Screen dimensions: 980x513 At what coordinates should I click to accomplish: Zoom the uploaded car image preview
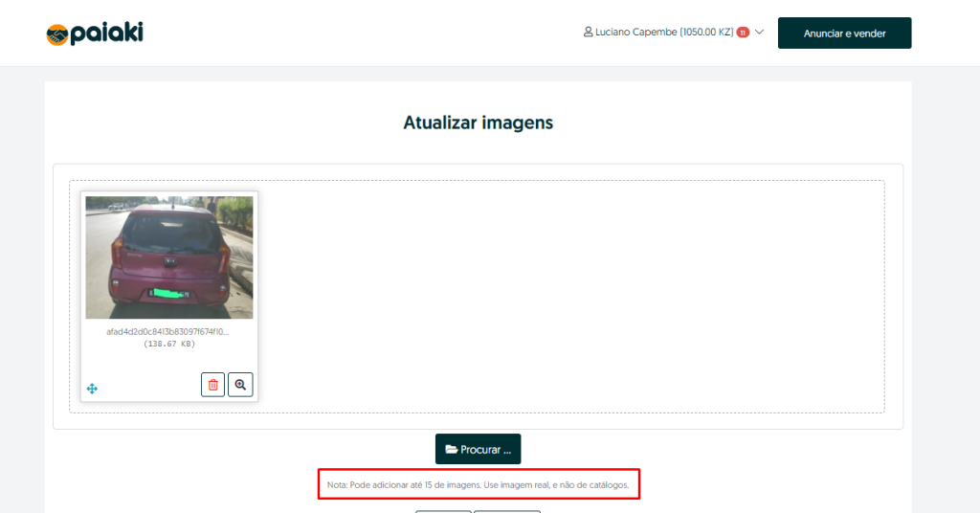coord(240,385)
